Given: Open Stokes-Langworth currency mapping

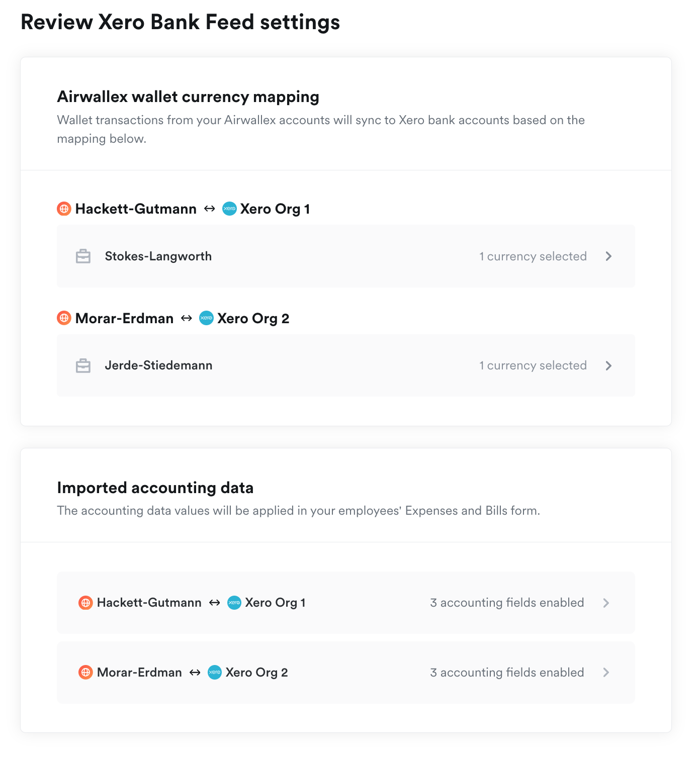Looking at the screenshot, I should [346, 256].
